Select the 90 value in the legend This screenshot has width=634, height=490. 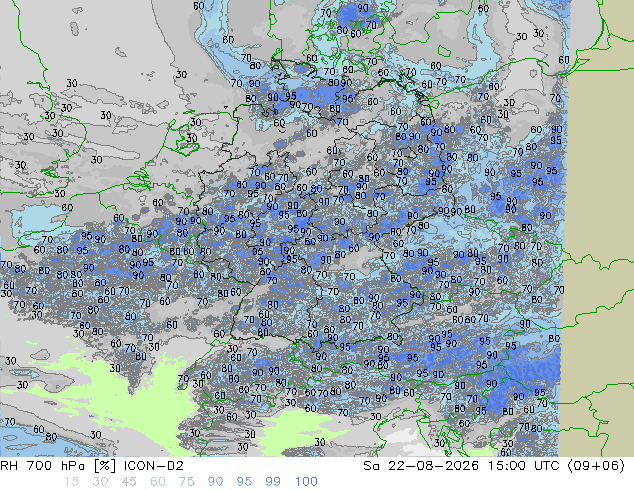pyautogui.click(x=215, y=482)
